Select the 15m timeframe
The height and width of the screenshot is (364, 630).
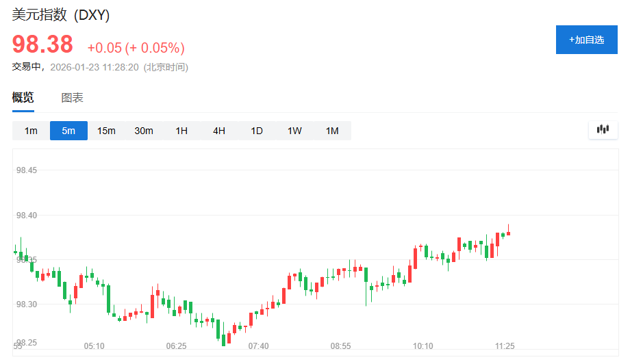106,131
